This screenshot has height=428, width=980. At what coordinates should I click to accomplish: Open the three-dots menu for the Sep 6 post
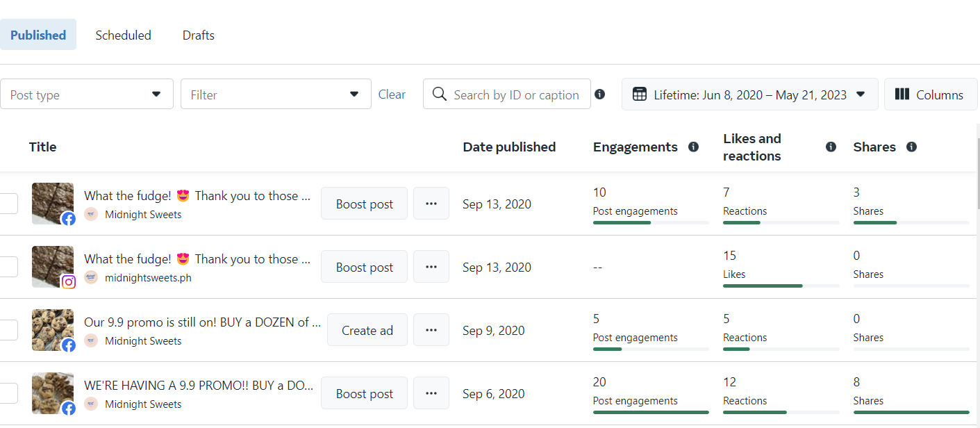tap(431, 393)
